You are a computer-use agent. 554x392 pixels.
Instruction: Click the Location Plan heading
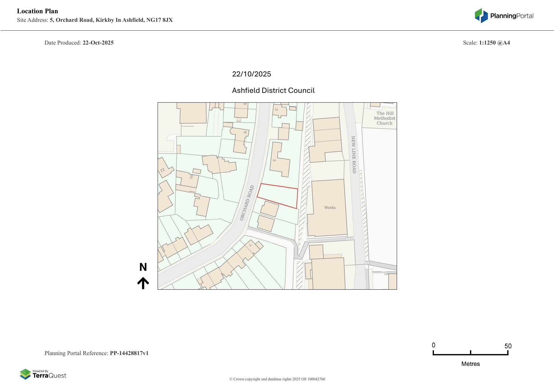tap(38, 11)
